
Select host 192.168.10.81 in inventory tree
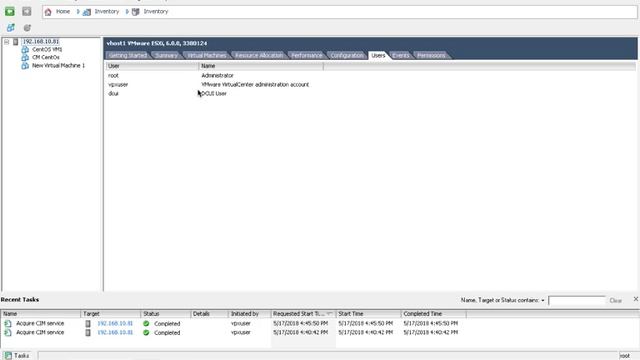[40, 42]
